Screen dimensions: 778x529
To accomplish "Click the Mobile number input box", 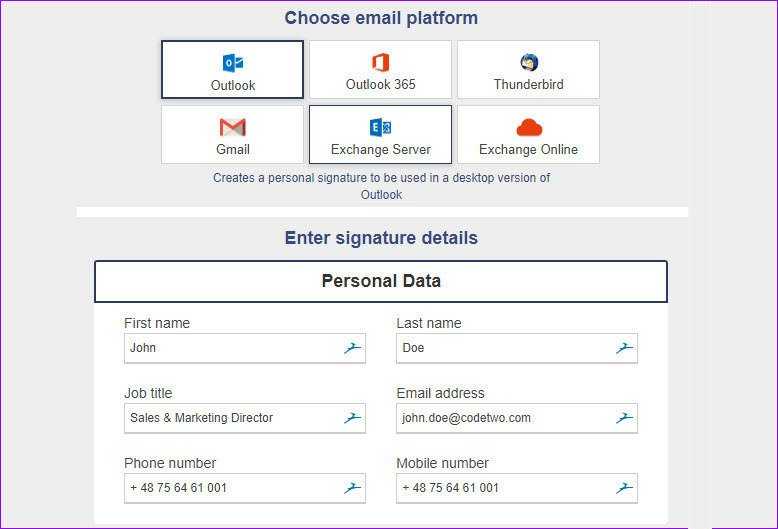I will tap(517, 488).
